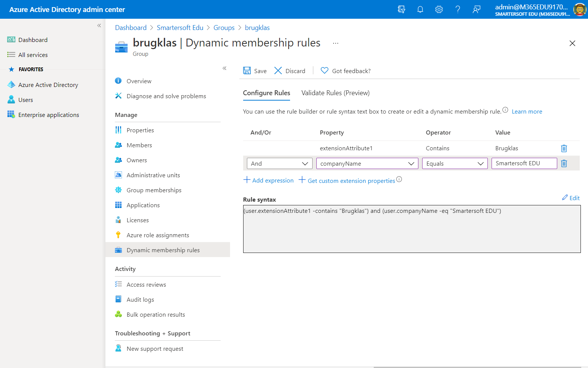This screenshot has height=368, width=588.
Task: Open the Equals operator dropdown
Action: (x=454, y=163)
